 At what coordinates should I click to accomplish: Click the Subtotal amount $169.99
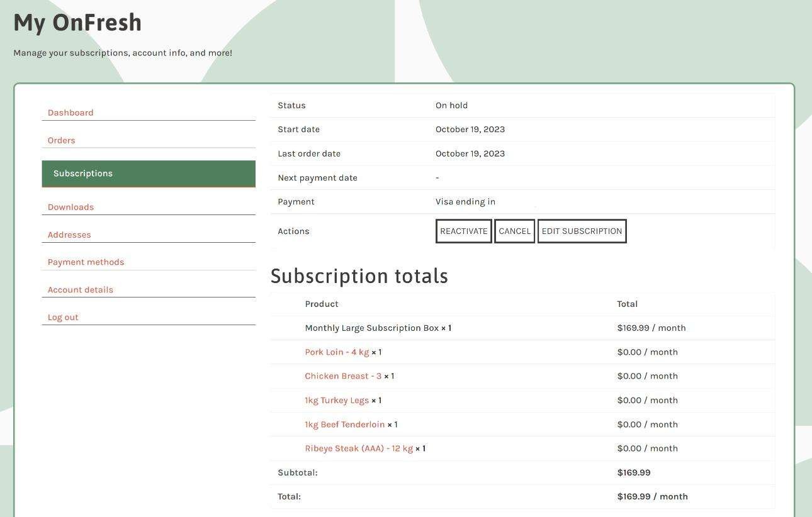click(x=634, y=472)
